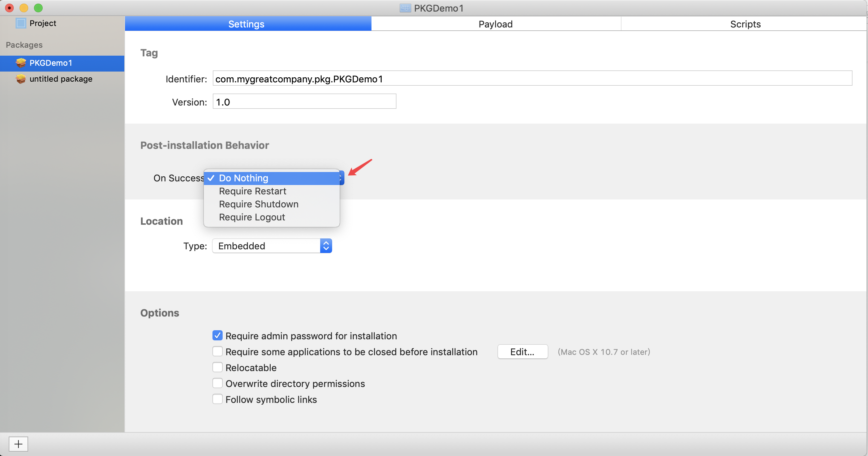Image resolution: width=868 pixels, height=456 pixels.
Task: Click the add package plus button
Action: (x=18, y=444)
